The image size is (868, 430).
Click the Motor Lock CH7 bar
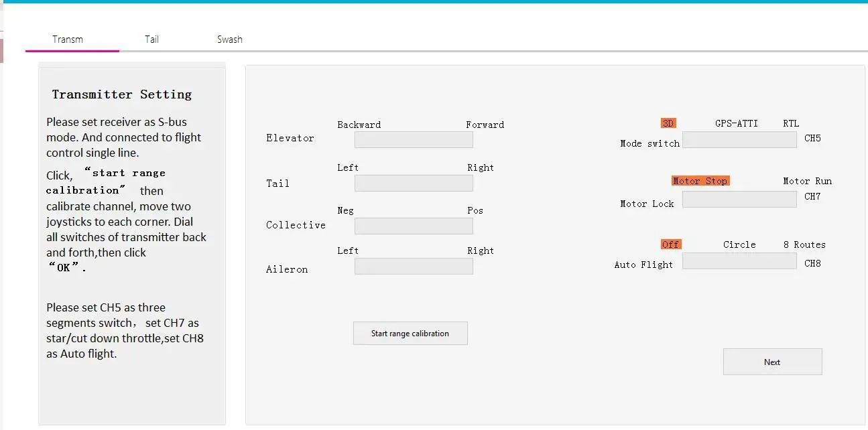tap(739, 199)
